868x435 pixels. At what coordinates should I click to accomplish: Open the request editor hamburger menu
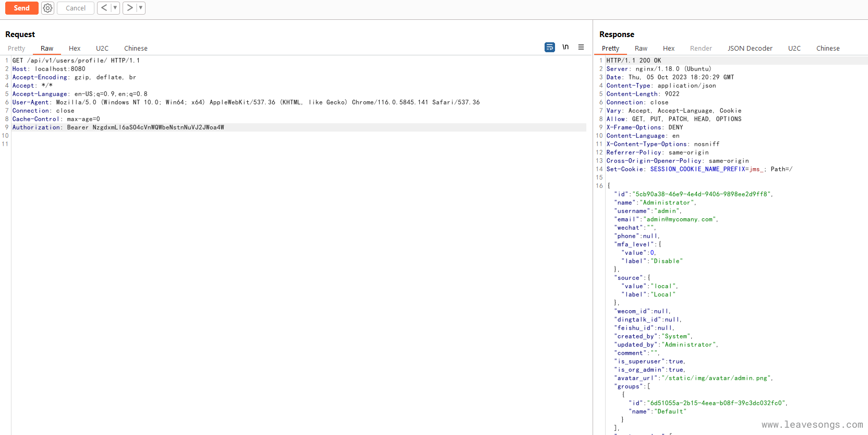(x=581, y=48)
